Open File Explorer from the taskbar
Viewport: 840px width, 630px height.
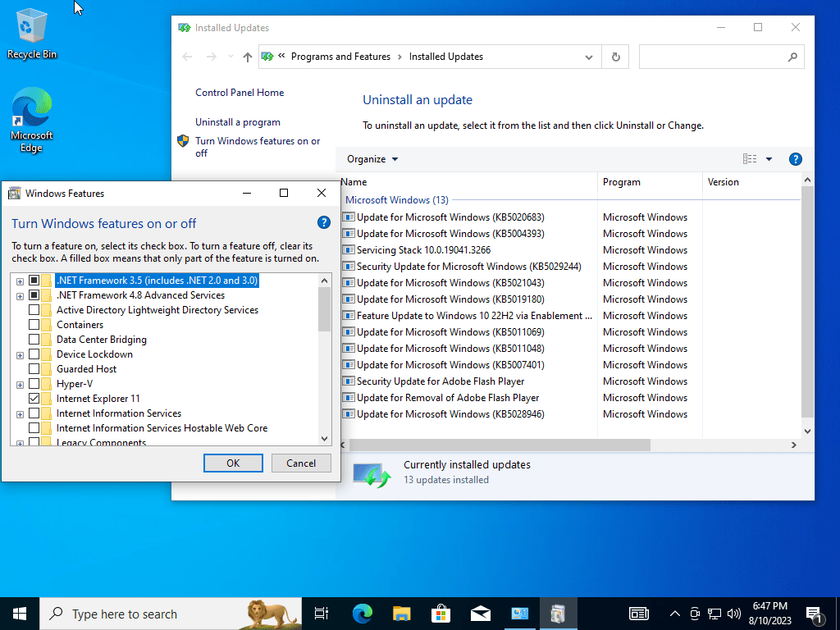click(x=401, y=614)
